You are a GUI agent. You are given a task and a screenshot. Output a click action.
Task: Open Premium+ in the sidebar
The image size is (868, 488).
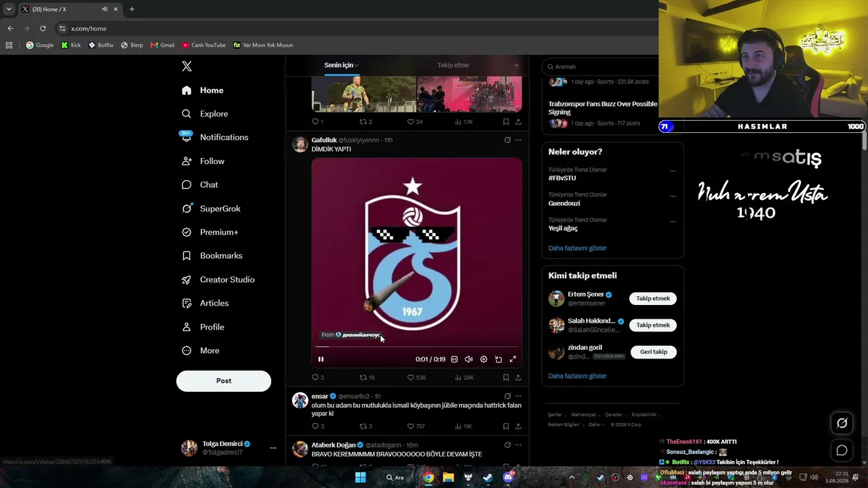pyautogui.click(x=210, y=232)
